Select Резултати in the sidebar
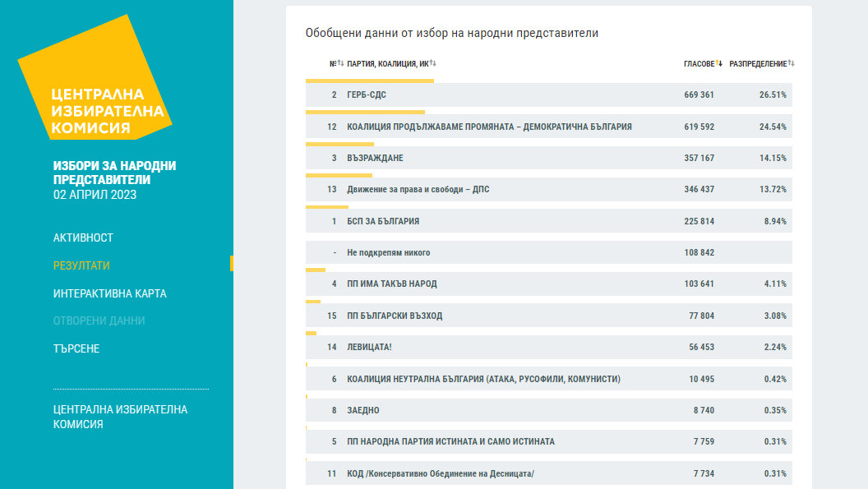The image size is (868, 489). (x=81, y=265)
